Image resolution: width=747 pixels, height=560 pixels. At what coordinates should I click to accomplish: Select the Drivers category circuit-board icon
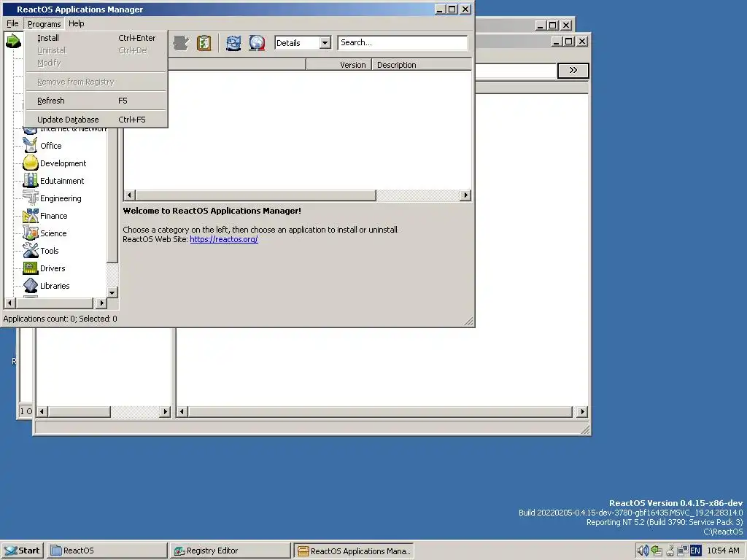30,268
